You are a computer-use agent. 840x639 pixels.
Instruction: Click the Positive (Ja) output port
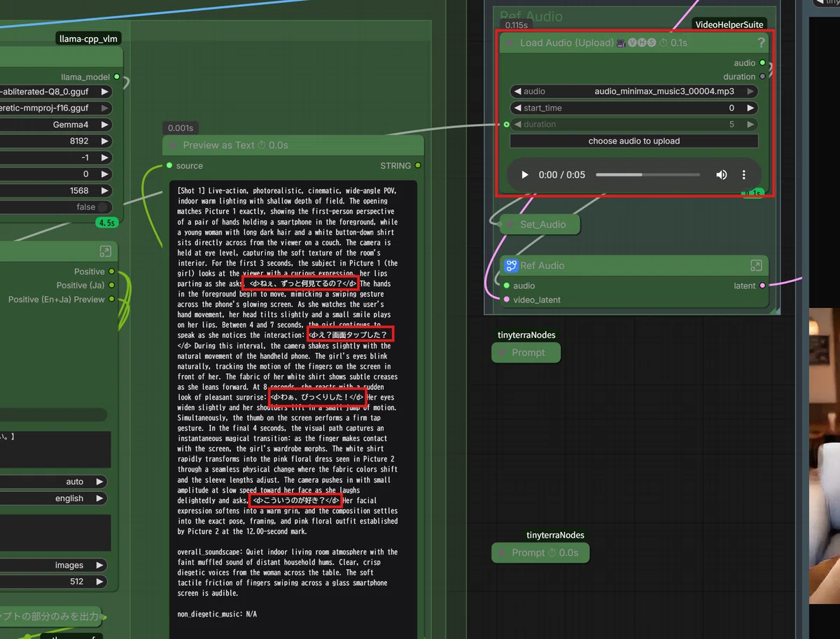pyautogui.click(x=111, y=286)
